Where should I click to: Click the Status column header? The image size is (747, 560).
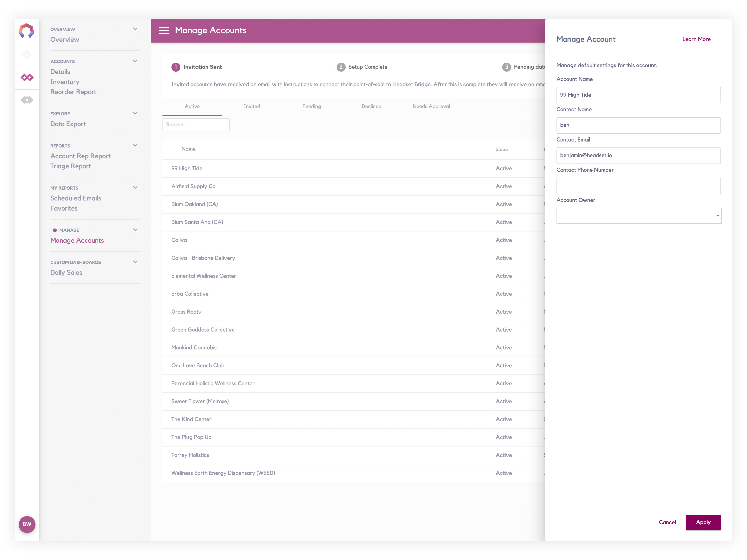(x=502, y=149)
